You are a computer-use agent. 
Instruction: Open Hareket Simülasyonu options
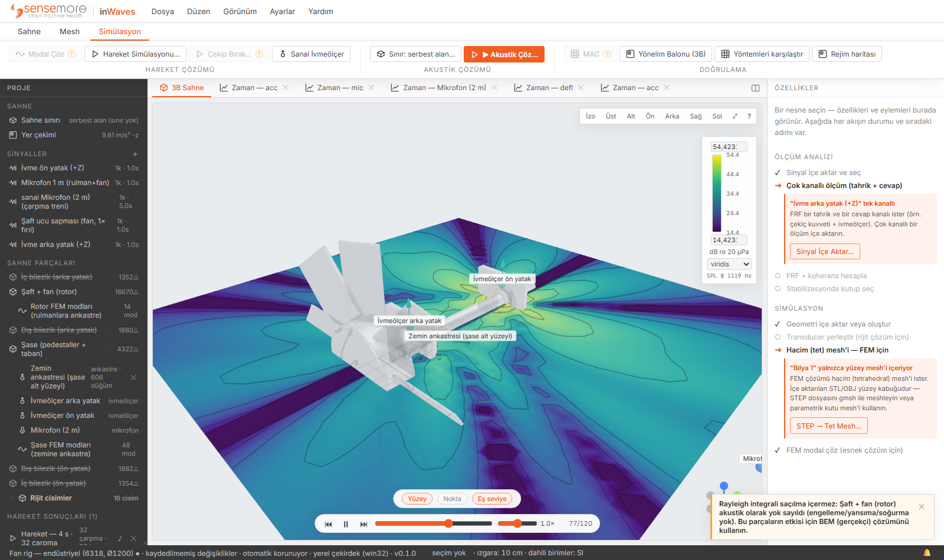coord(135,54)
